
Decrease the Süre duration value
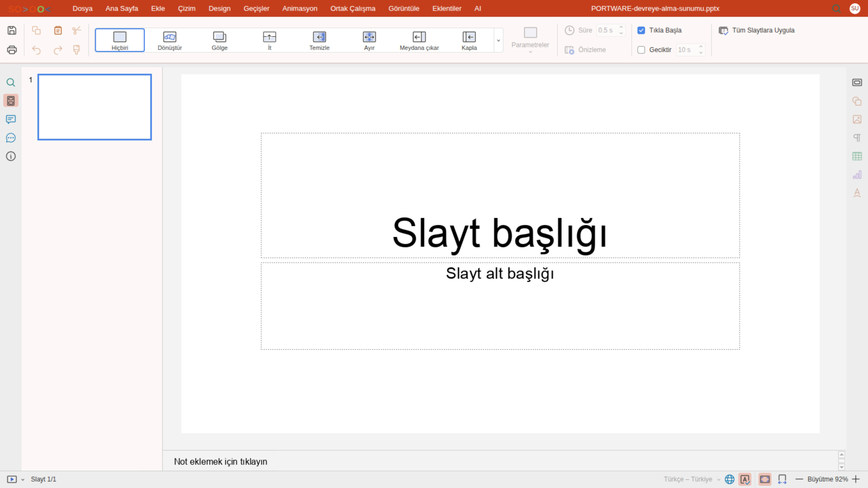pyautogui.click(x=621, y=33)
